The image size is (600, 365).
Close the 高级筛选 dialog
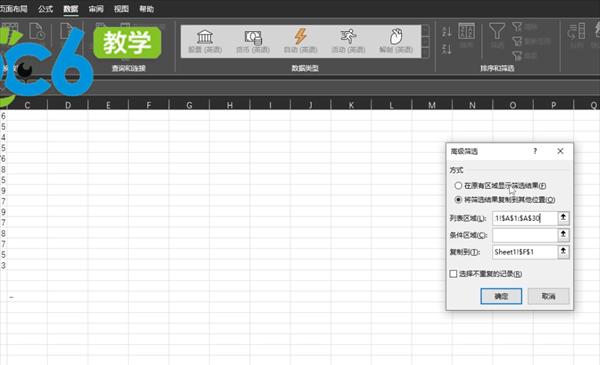point(560,151)
